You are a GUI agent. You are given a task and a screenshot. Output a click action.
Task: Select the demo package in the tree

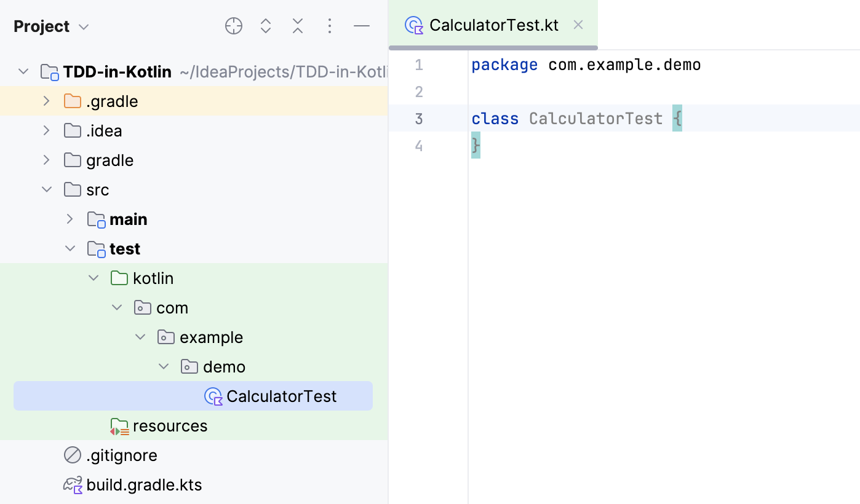click(x=224, y=366)
